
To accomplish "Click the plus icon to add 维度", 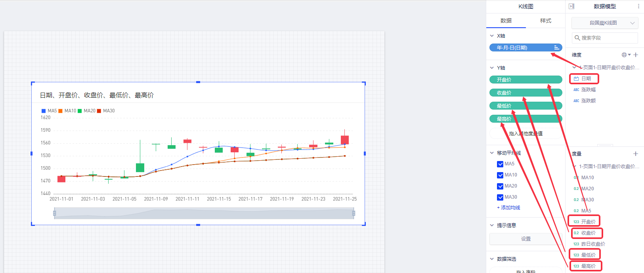I will pos(636,55).
